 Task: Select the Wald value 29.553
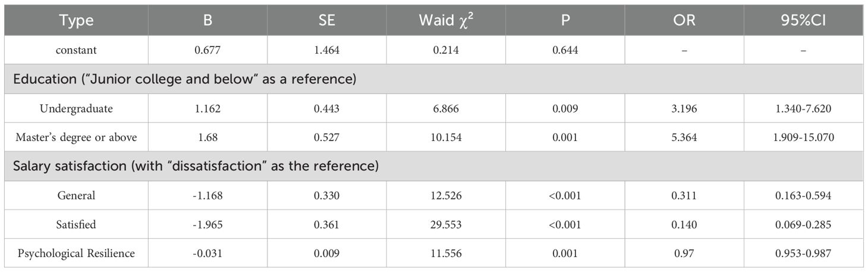[x=446, y=224]
